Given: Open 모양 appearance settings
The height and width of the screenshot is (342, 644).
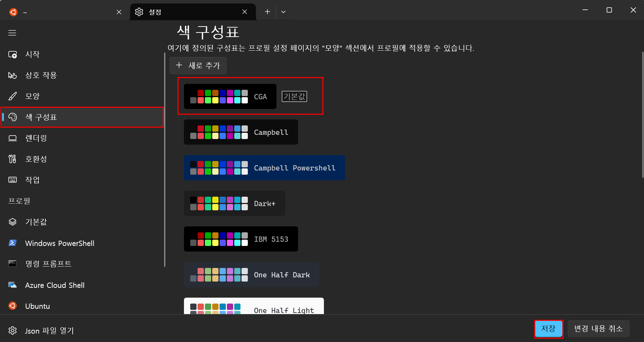Looking at the screenshot, I should [x=82, y=96].
